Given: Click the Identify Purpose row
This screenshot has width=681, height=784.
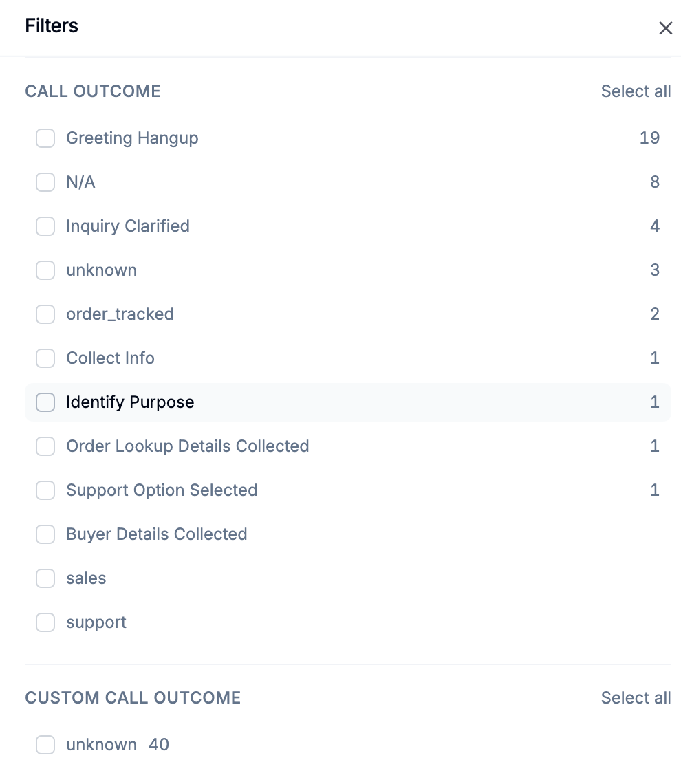Looking at the screenshot, I should click(130, 402).
